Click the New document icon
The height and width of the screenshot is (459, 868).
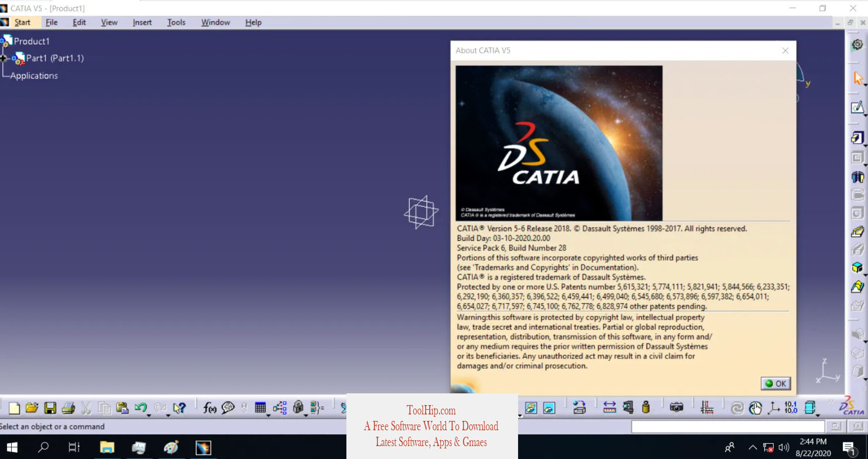pyautogui.click(x=14, y=408)
